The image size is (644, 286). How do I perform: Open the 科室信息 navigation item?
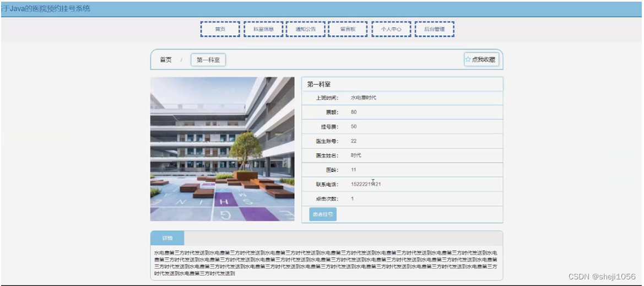tap(263, 29)
